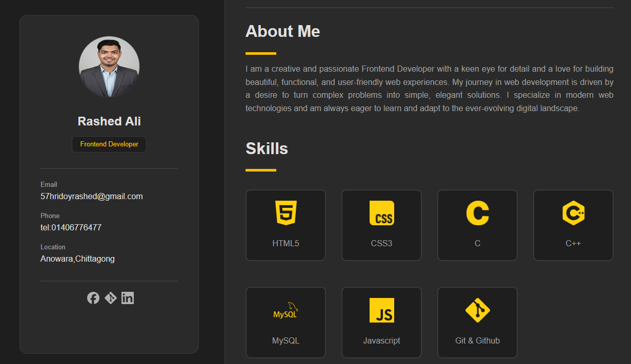Click the Git social icon in sidebar
Screen dimensions: 631x364
click(111, 298)
